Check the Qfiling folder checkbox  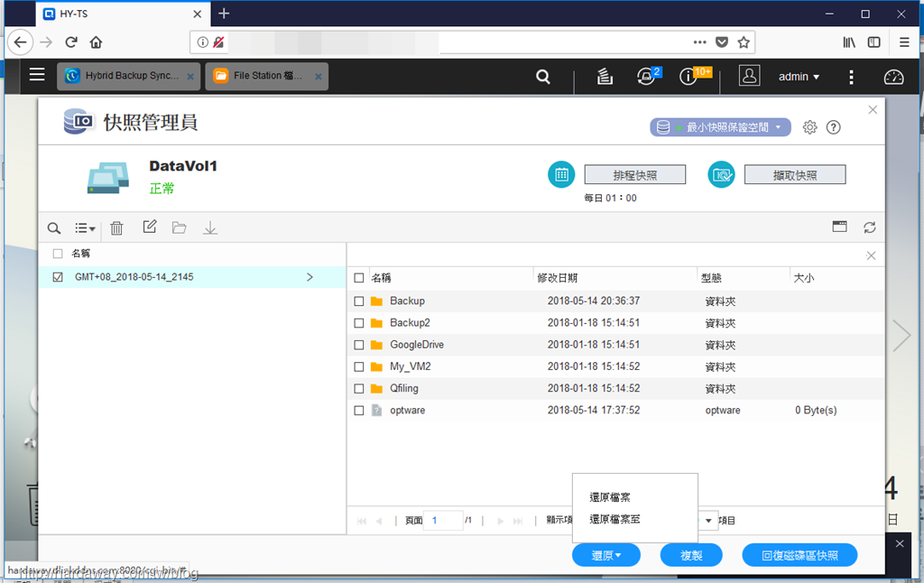(359, 388)
